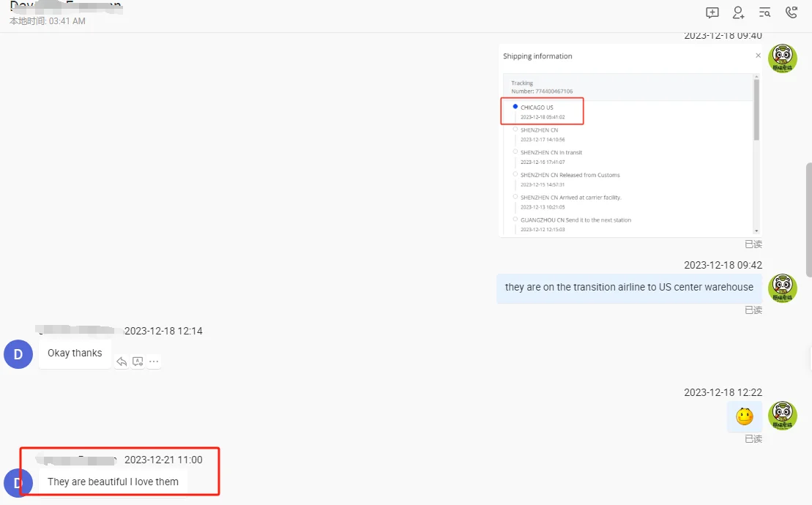Click sender avatar beside shipping information image

pos(783,59)
